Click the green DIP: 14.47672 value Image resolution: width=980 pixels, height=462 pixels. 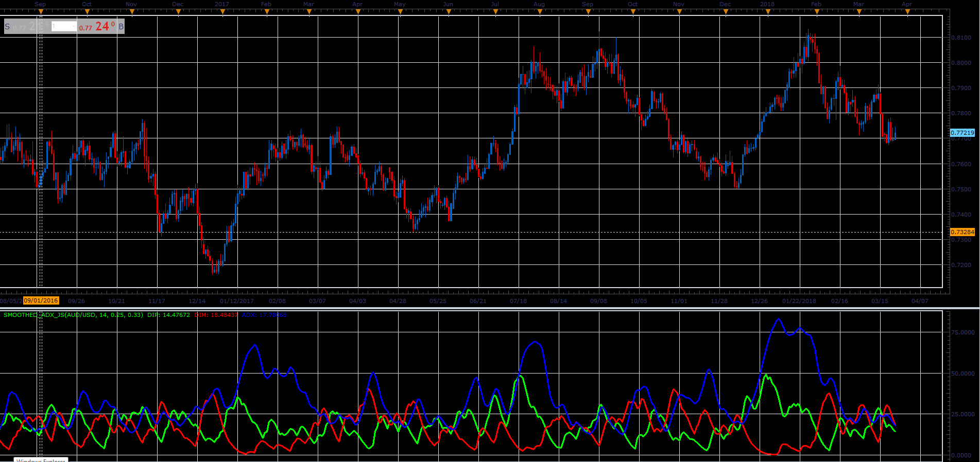pyautogui.click(x=168, y=315)
